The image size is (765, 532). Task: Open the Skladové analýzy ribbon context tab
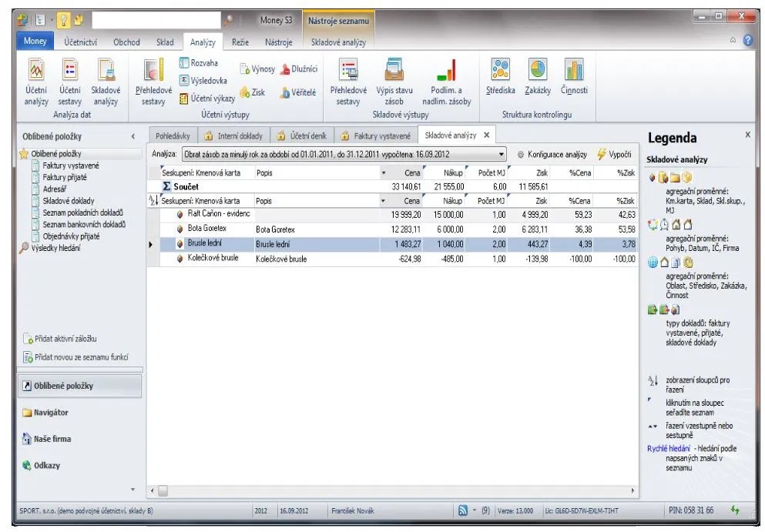click(339, 42)
